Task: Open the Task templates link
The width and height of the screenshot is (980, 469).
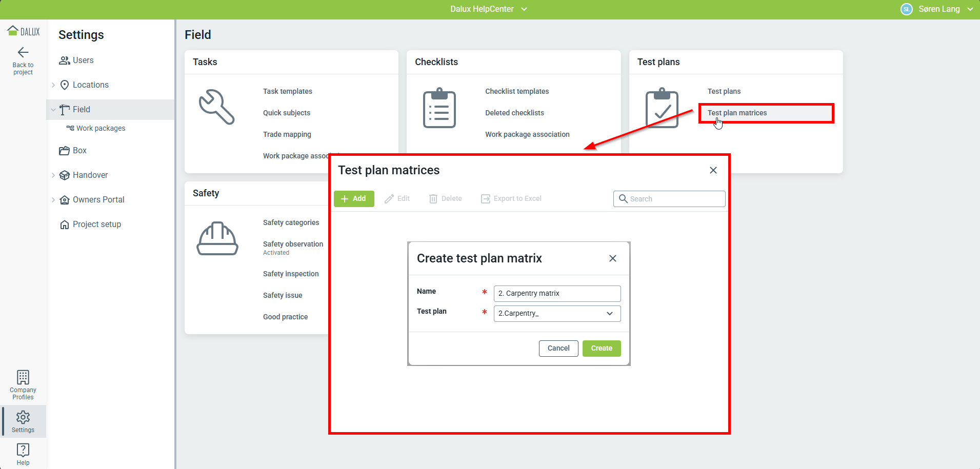Action: [287, 91]
